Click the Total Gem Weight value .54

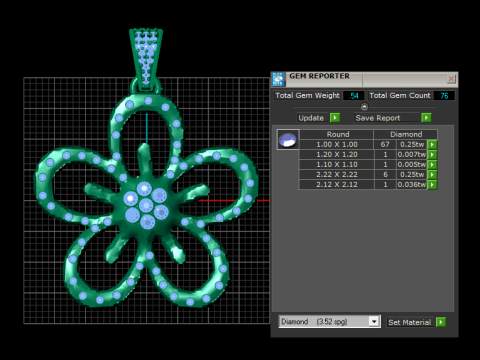[353, 96]
